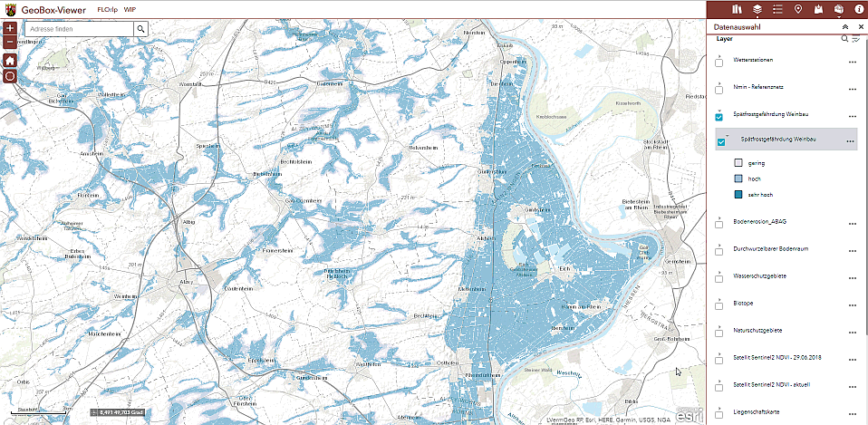Uncheck the top Spätfrostgefährdung Weinbau group checkbox

(x=719, y=117)
